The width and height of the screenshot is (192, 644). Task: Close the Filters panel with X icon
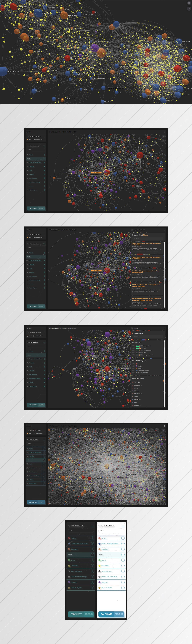(x=132, y=328)
